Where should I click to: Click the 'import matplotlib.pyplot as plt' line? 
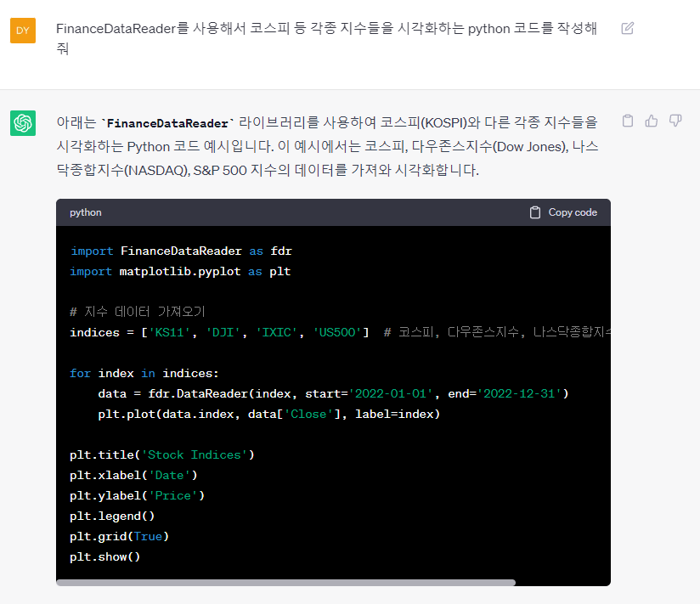(x=180, y=272)
